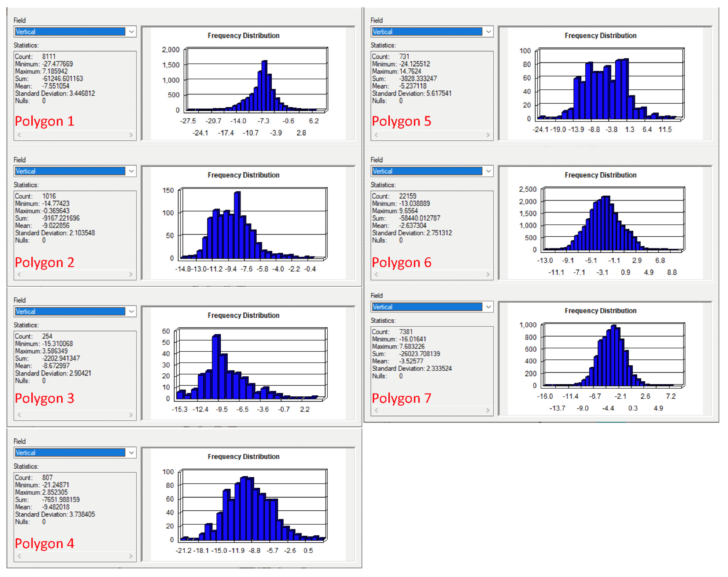Click scroll-left arrow under Polygon 6 statistics

(x=376, y=274)
